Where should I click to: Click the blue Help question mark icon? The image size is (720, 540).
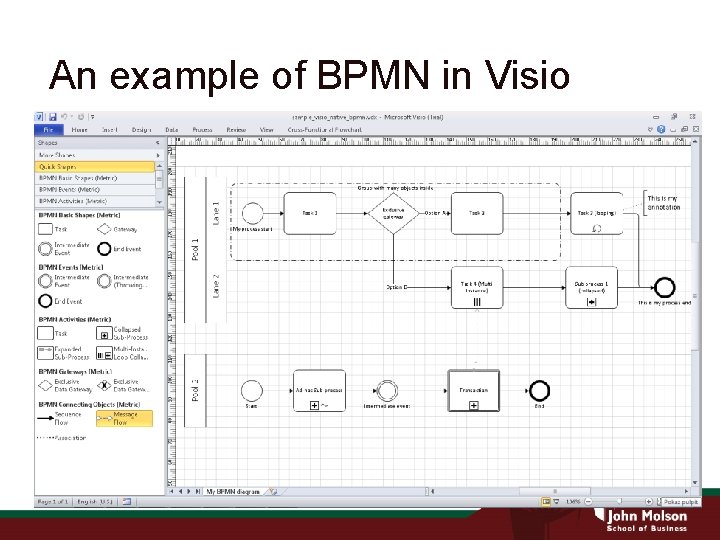pyautogui.click(x=661, y=129)
